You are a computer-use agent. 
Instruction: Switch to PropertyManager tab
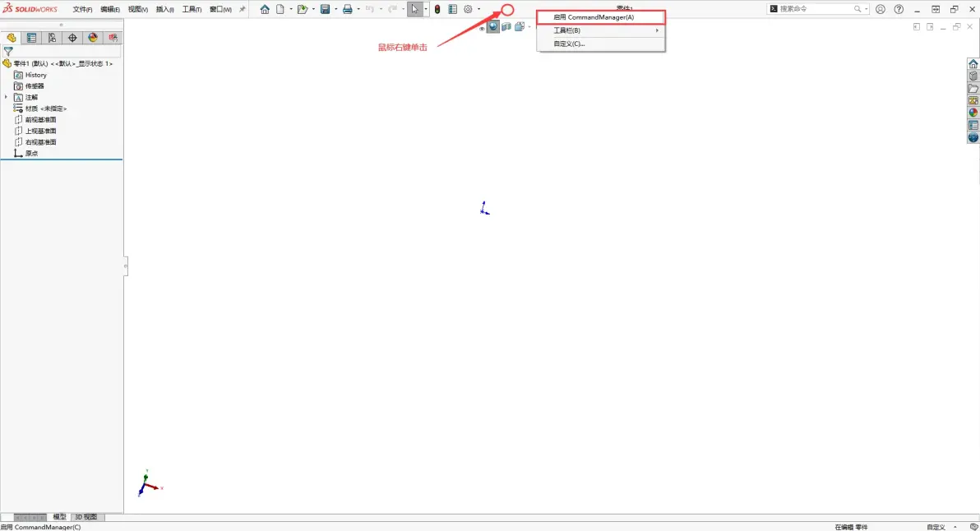31,38
